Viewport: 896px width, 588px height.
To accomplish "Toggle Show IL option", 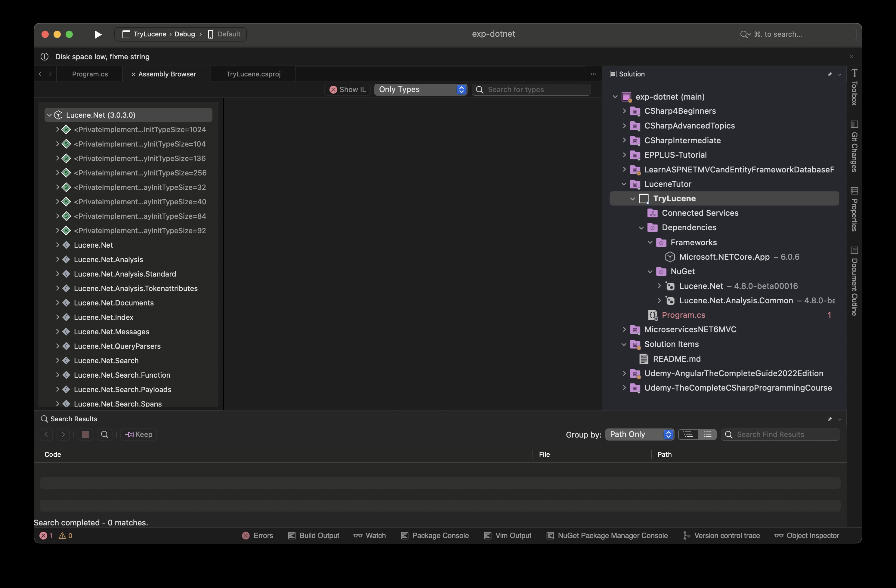I will pos(348,90).
